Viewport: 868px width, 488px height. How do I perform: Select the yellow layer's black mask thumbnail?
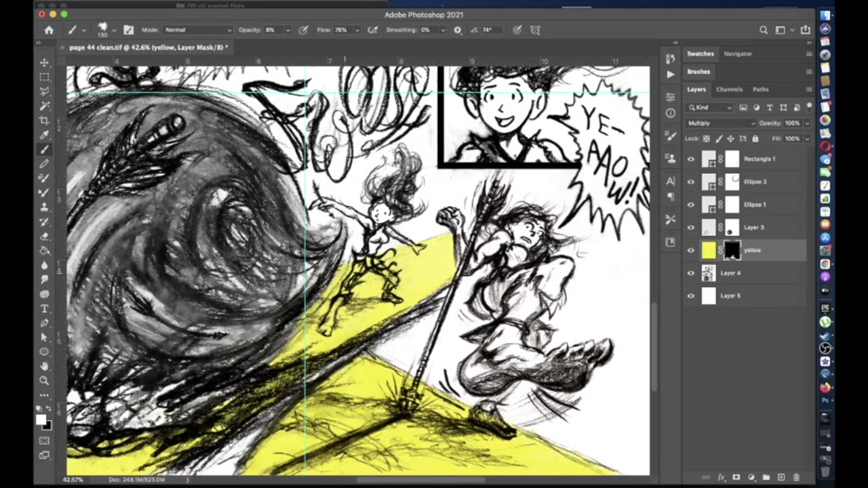coord(732,250)
